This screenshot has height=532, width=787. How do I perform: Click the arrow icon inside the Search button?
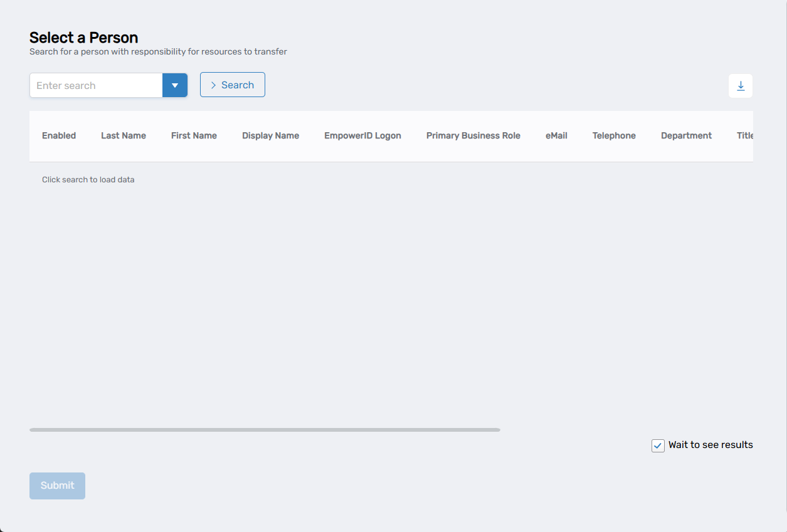coord(213,85)
